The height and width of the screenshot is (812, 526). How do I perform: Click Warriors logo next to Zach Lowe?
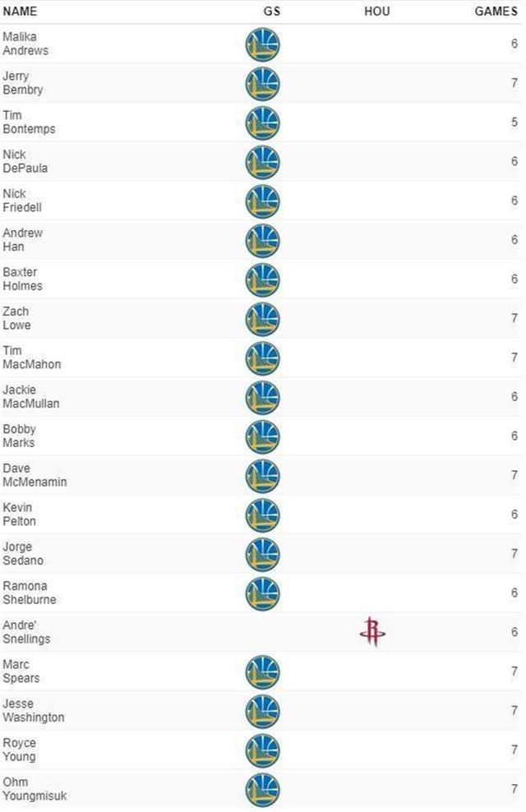(x=262, y=319)
